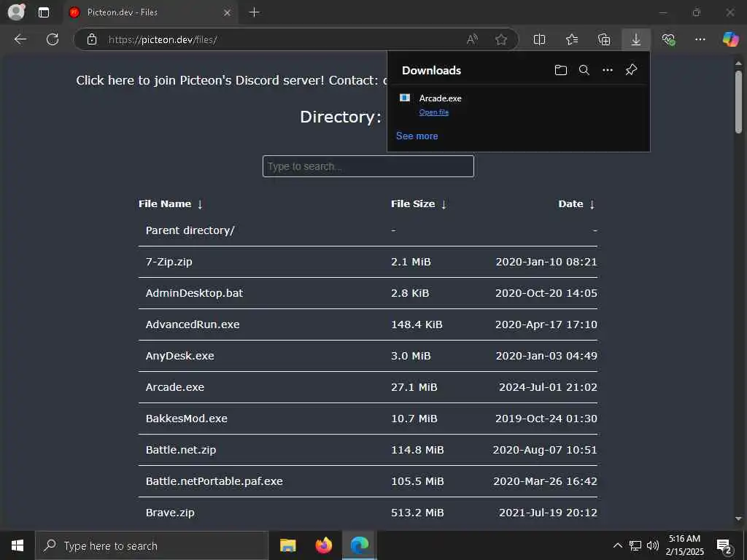The image size is (747, 560).
Task: Open Parent directory/ link
Action: 190,230
